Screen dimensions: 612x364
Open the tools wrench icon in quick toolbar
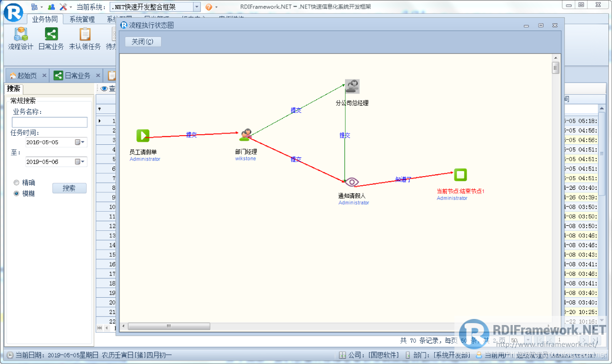(63, 7)
